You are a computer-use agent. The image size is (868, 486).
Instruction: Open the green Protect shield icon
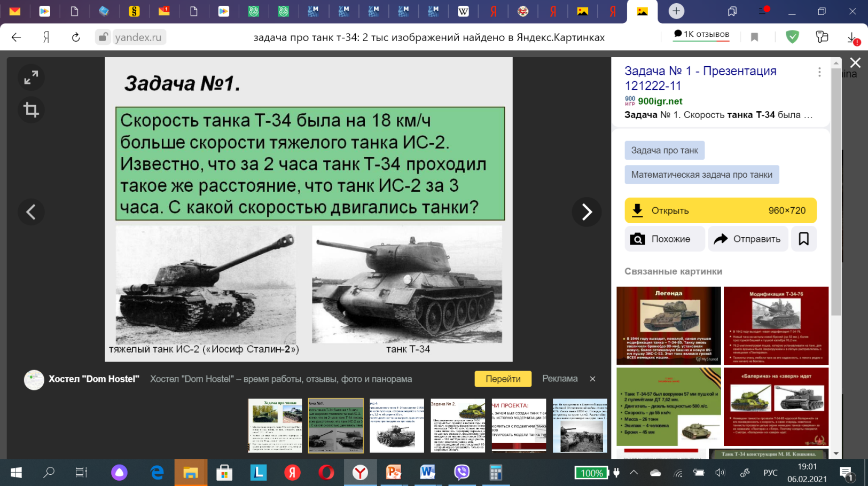(x=793, y=37)
